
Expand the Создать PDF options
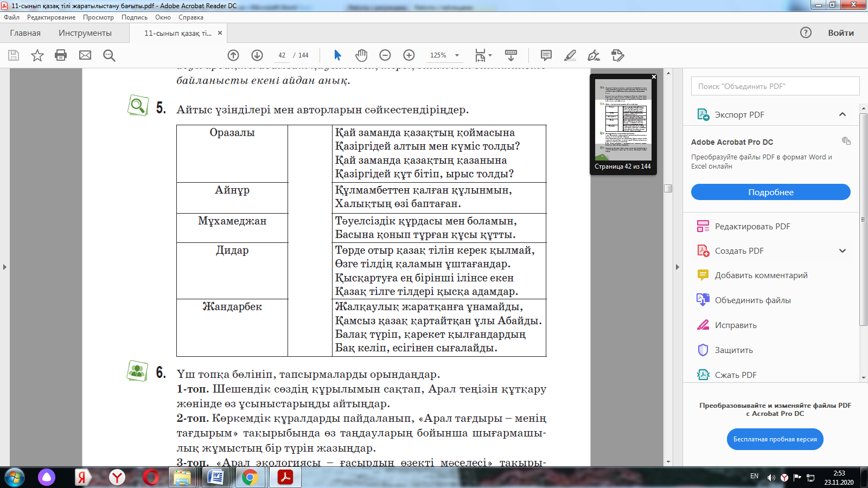click(842, 251)
